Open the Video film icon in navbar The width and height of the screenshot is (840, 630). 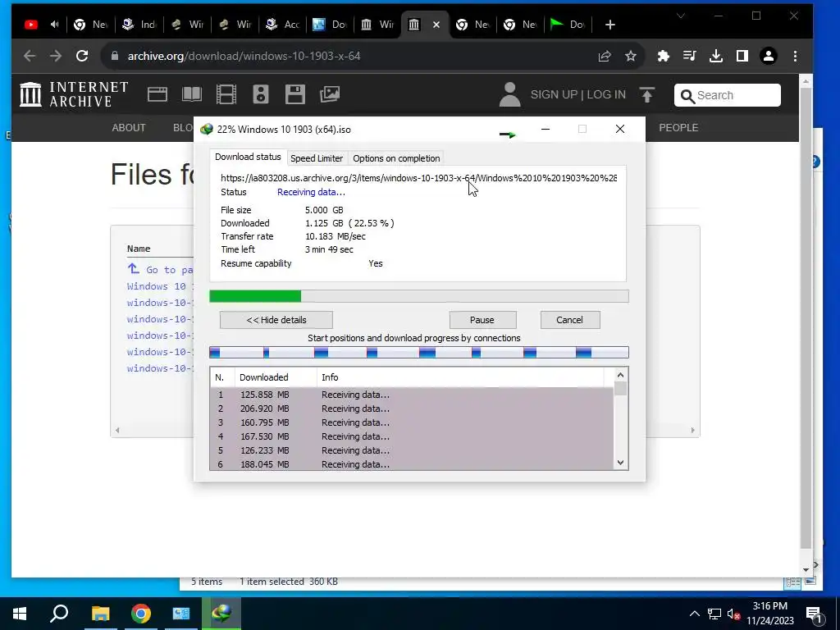click(x=226, y=94)
